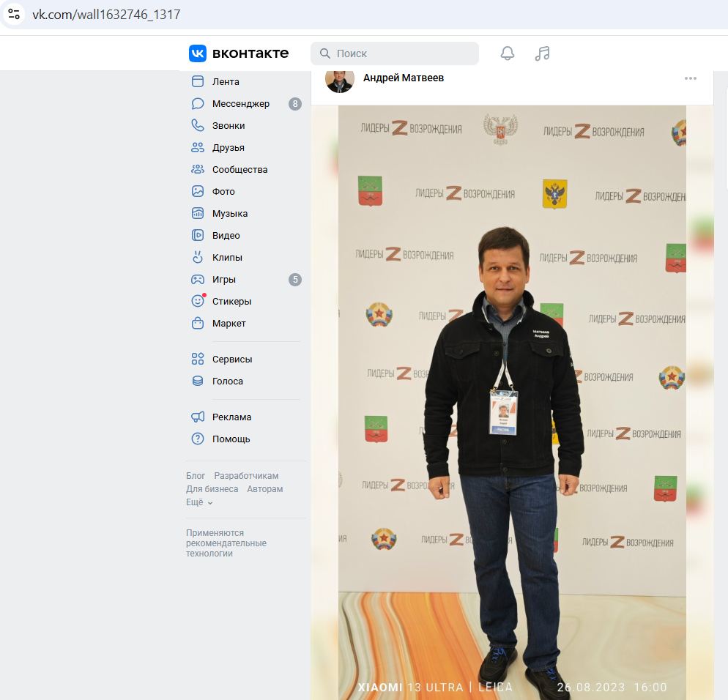This screenshot has height=700, width=728.
Task: Open post options three-dot menu
Action: point(690,78)
